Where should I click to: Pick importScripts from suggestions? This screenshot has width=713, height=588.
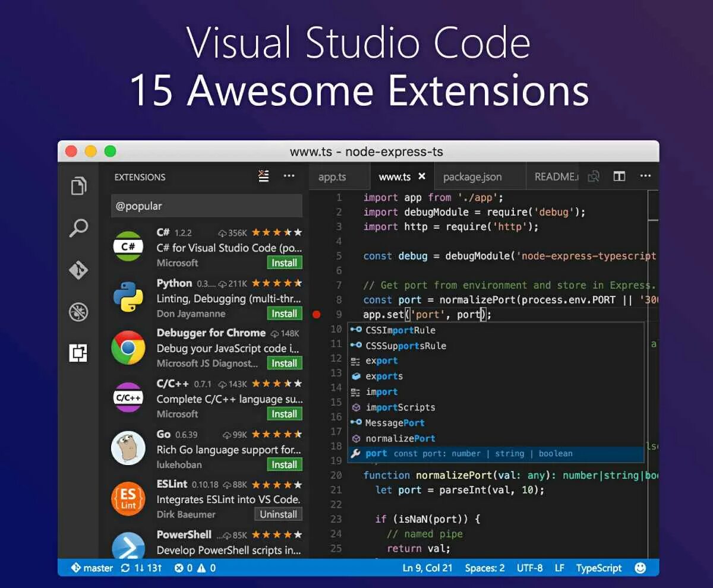click(x=496, y=407)
